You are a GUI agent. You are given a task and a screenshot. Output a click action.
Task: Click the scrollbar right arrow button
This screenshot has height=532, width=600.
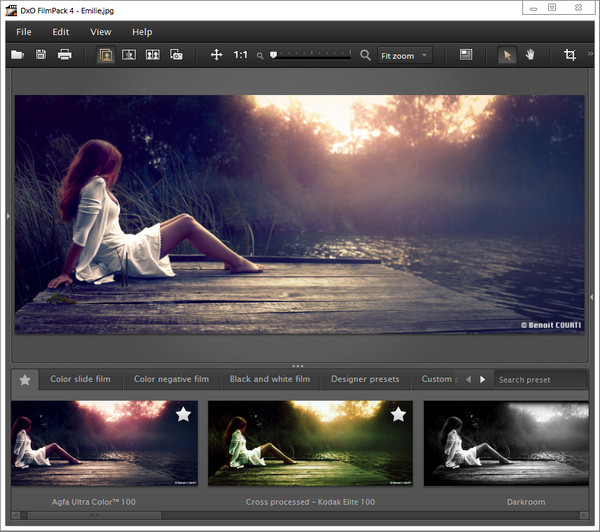click(584, 516)
